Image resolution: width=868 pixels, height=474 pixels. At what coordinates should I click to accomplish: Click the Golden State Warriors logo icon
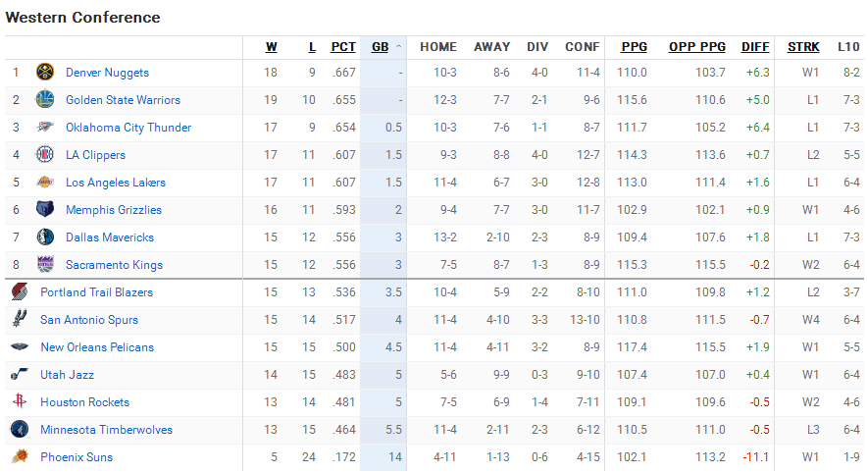[45, 100]
